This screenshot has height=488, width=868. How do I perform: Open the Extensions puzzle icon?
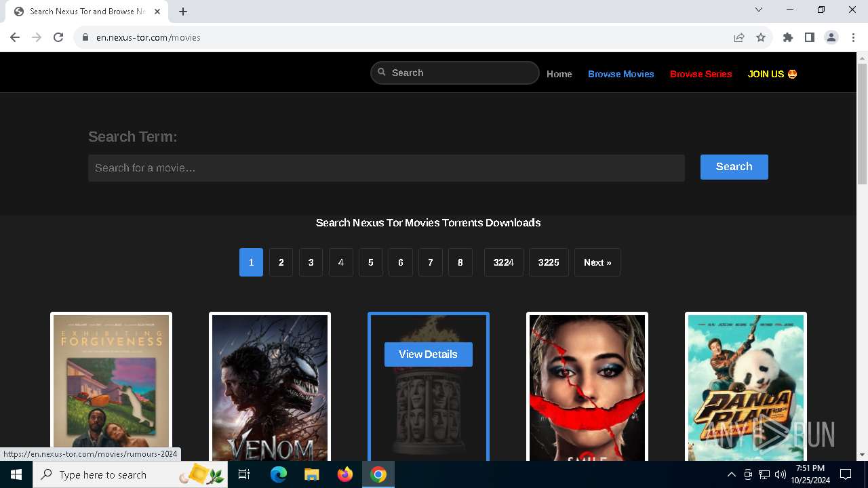[788, 37]
